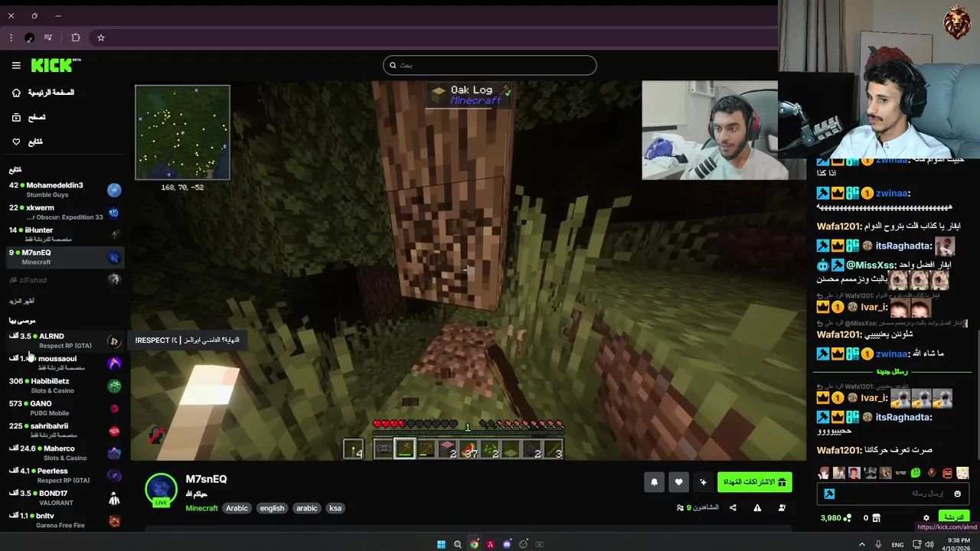
Task: Share the stream via share icon
Action: (x=733, y=507)
